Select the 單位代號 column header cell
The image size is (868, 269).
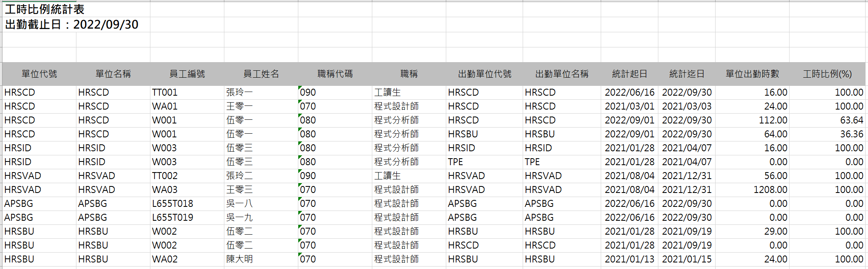tap(39, 74)
